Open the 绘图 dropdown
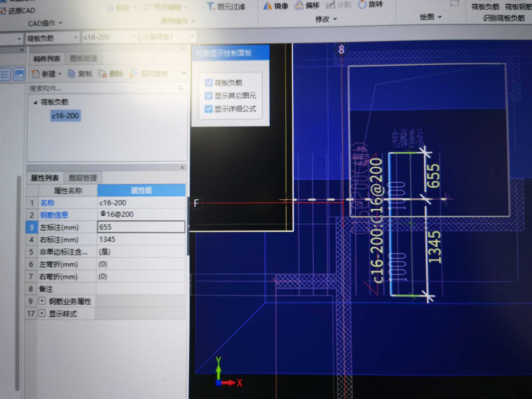The width and height of the screenshot is (532, 399). [430, 17]
